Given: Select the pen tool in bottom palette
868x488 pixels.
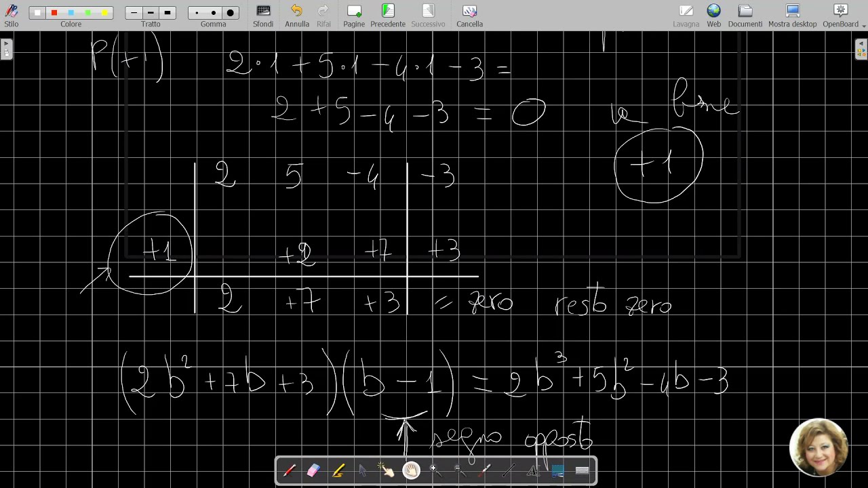Looking at the screenshot, I should click(290, 470).
